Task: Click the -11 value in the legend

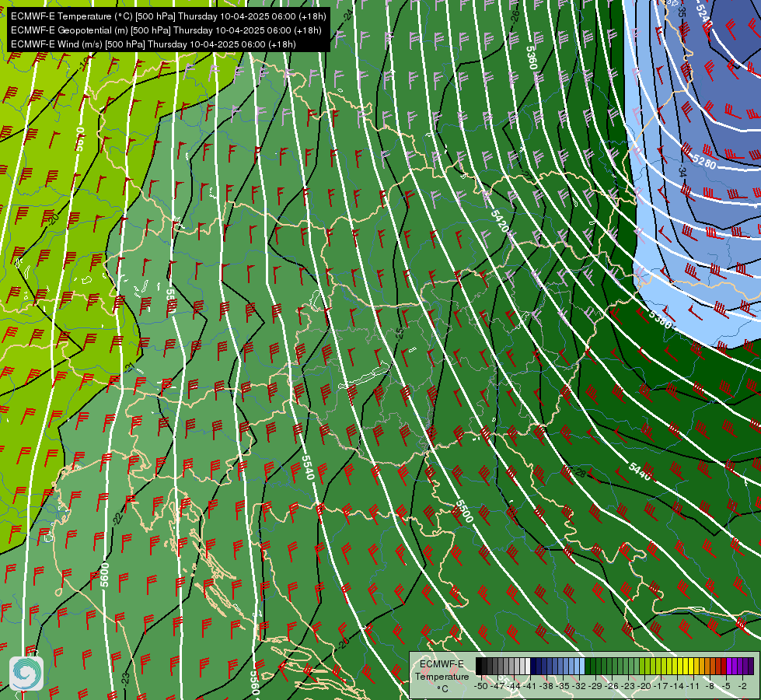Action: coord(693,687)
